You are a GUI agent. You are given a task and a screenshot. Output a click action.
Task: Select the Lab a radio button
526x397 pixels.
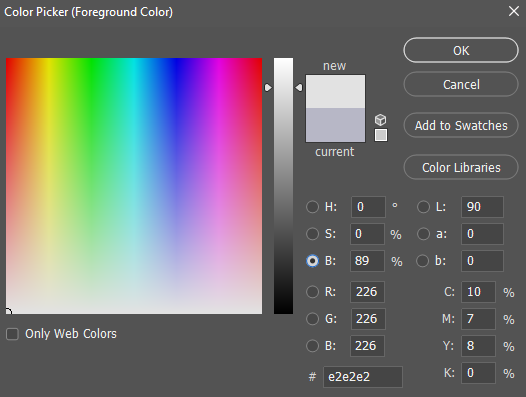click(423, 234)
